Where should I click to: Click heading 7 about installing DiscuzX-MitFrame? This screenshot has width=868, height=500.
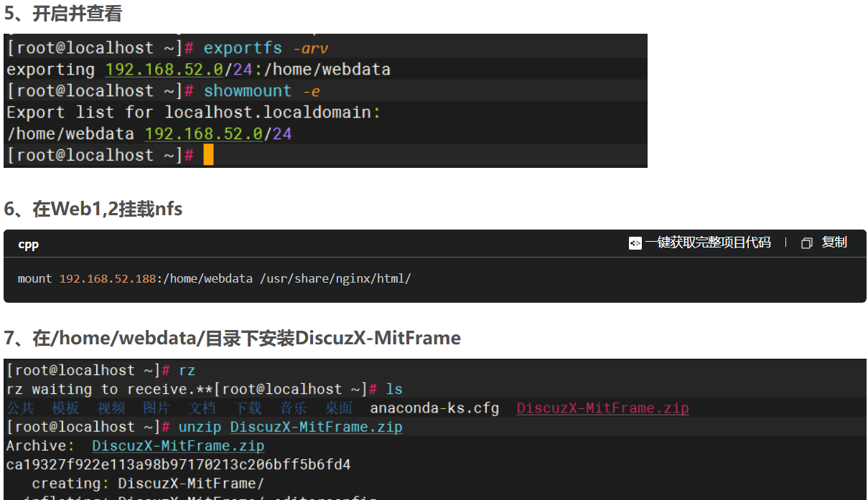tap(233, 337)
